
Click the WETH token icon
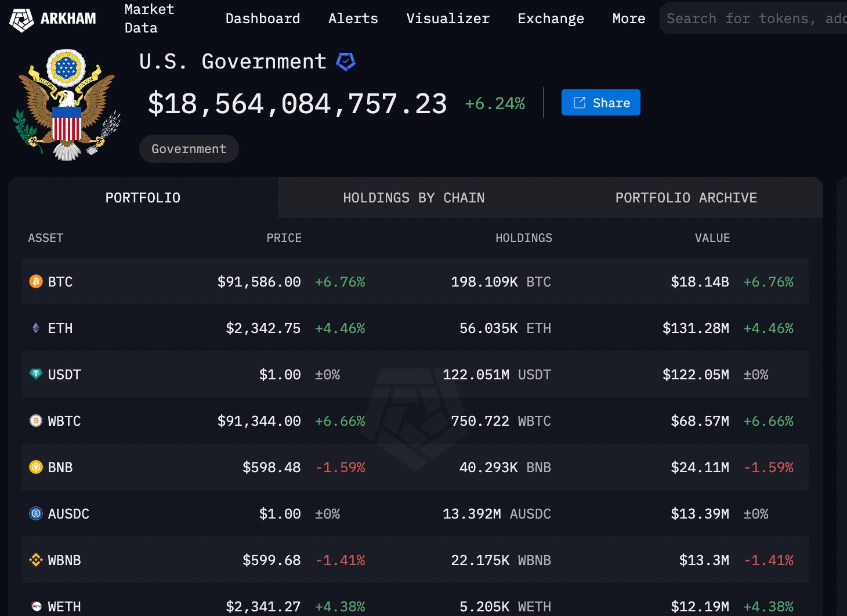tap(36, 606)
